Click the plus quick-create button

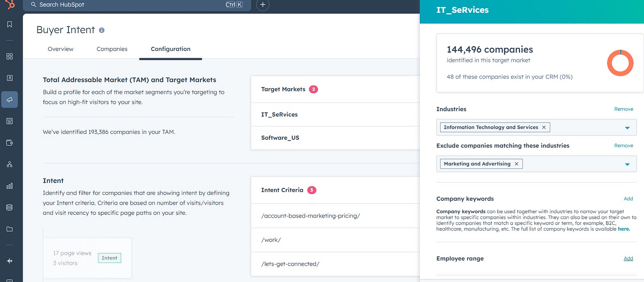pyautogui.click(x=263, y=4)
